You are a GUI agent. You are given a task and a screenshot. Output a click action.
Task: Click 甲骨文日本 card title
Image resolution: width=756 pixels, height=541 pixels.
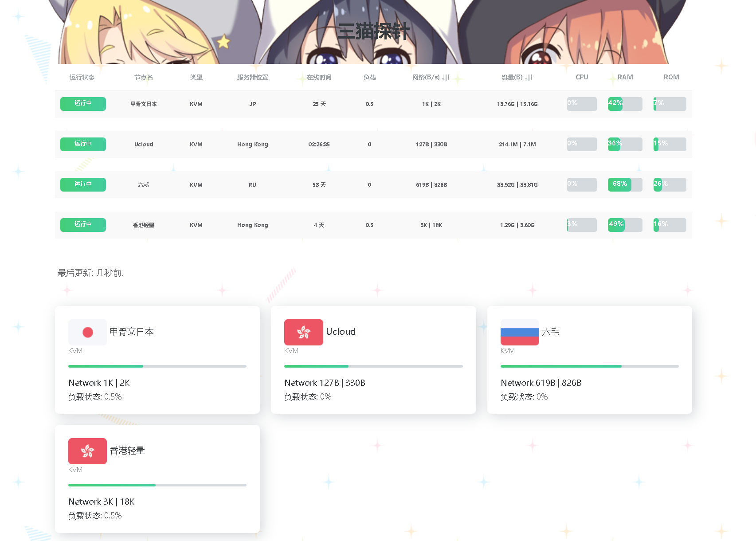[x=132, y=332]
